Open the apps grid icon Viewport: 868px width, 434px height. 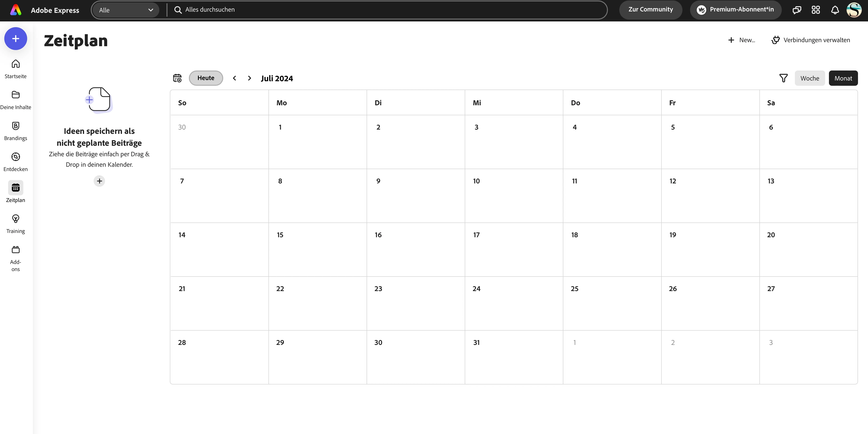coord(815,10)
